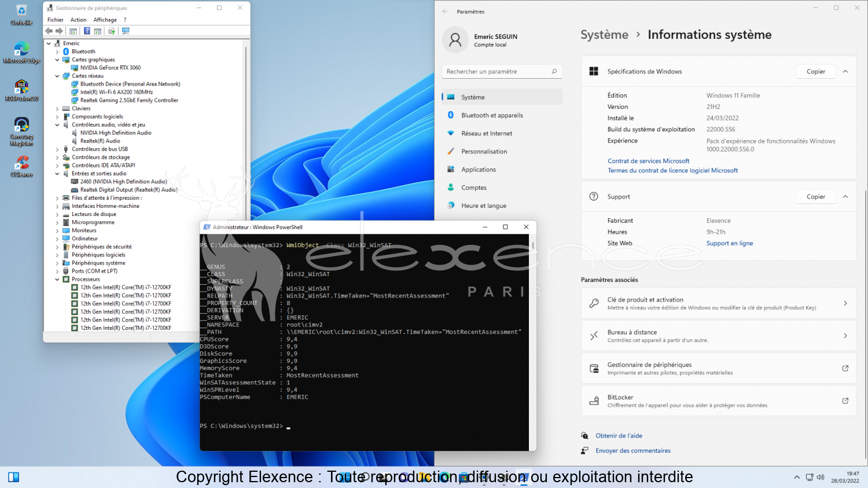Expand the Claviers category
The image size is (868, 488).
pyautogui.click(x=57, y=108)
